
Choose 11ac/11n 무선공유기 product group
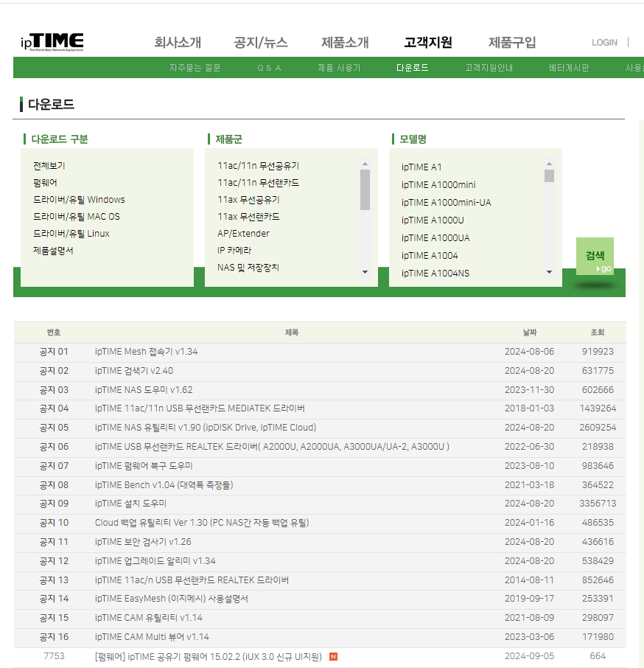[258, 166]
